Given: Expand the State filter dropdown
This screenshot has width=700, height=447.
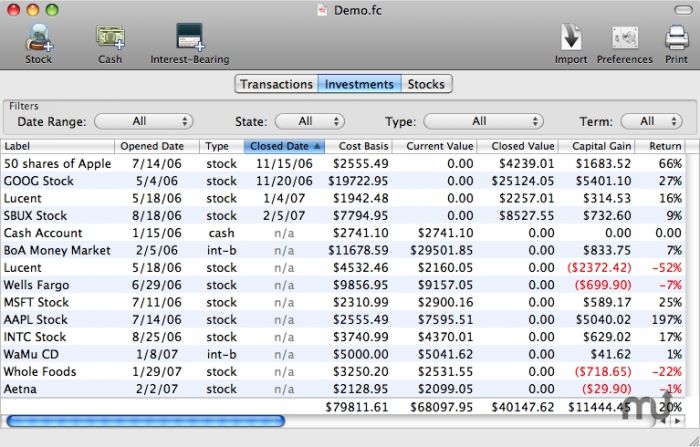Looking at the screenshot, I should pos(310,121).
